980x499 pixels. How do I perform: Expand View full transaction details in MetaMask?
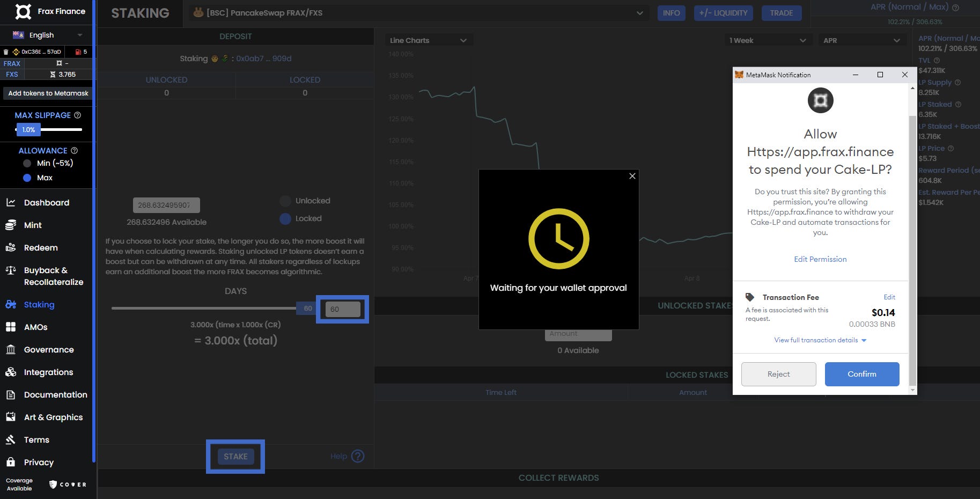(820, 340)
